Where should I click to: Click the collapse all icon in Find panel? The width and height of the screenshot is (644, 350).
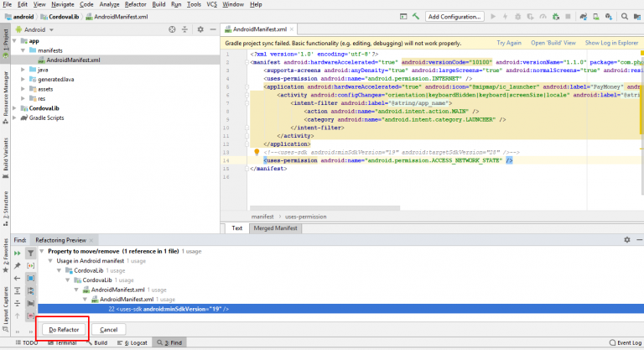18,304
